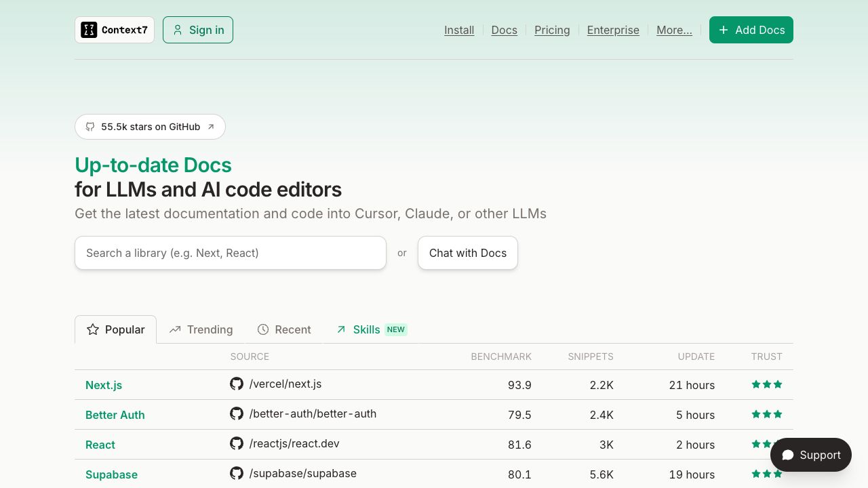Switch to the Popular tab
The height and width of the screenshot is (488, 868).
(x=115, y=329)
